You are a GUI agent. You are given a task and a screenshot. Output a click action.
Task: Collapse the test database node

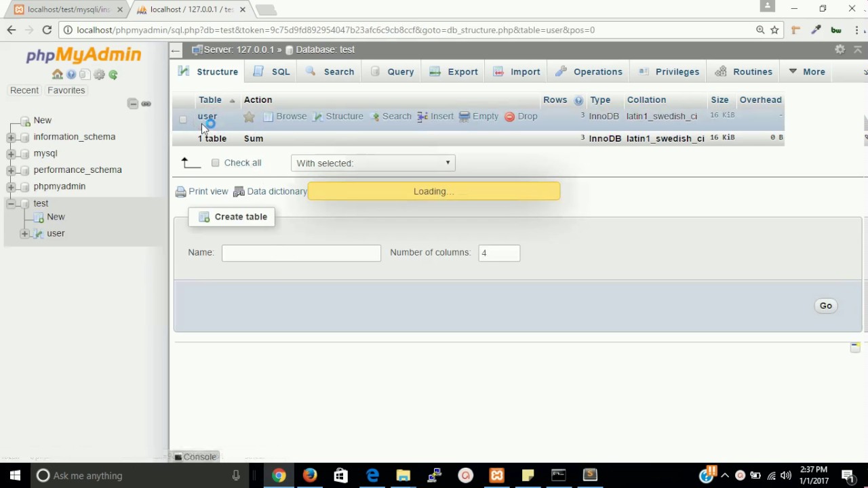11,203
